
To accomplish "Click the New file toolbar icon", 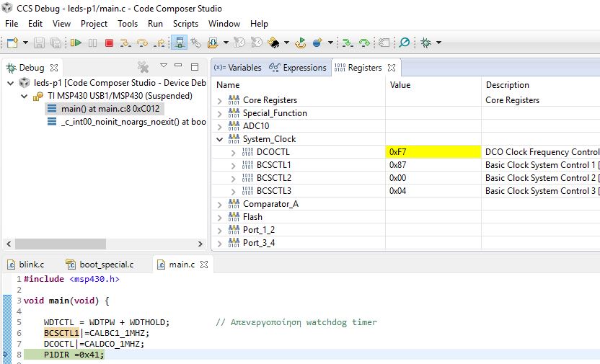I will click(12, 43).
